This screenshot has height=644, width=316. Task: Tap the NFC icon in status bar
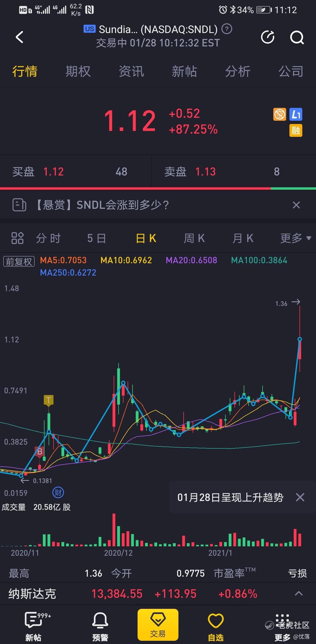tap(89, 10)
